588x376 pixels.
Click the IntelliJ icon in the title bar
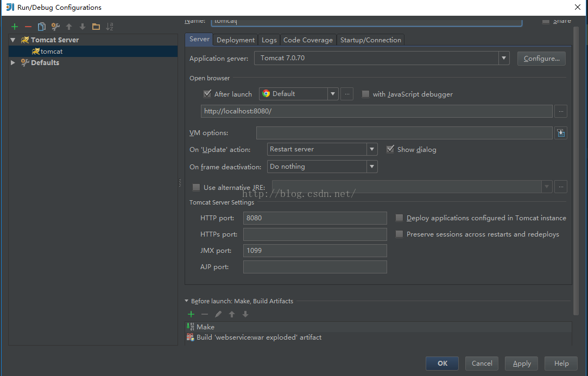tap(10, 7)
